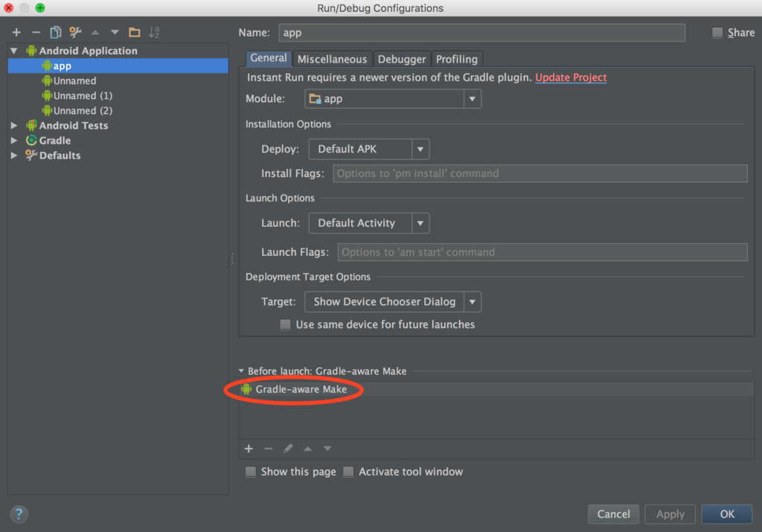Click the Install Flags input field
Screen dimensions: 762x532
click(x=540, y=173)
